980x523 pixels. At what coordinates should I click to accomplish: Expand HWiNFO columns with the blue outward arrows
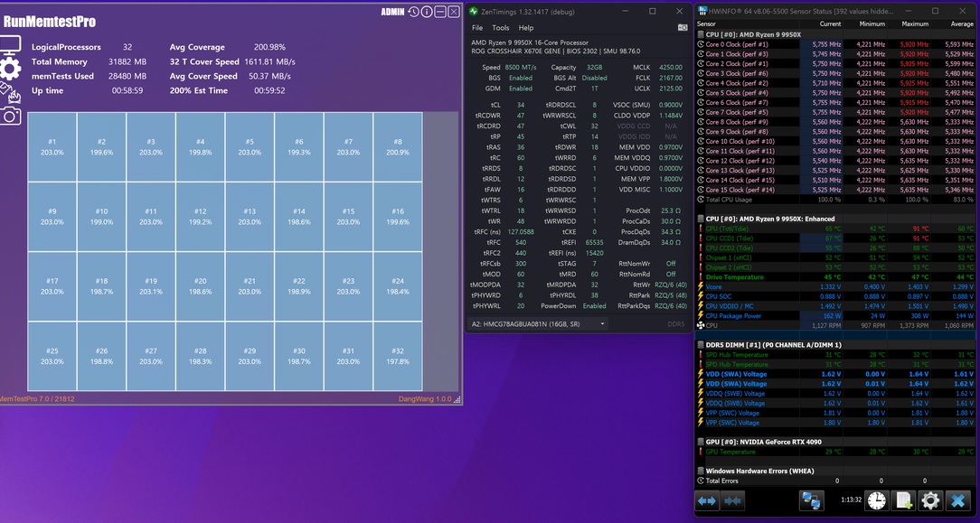point(707,500)
